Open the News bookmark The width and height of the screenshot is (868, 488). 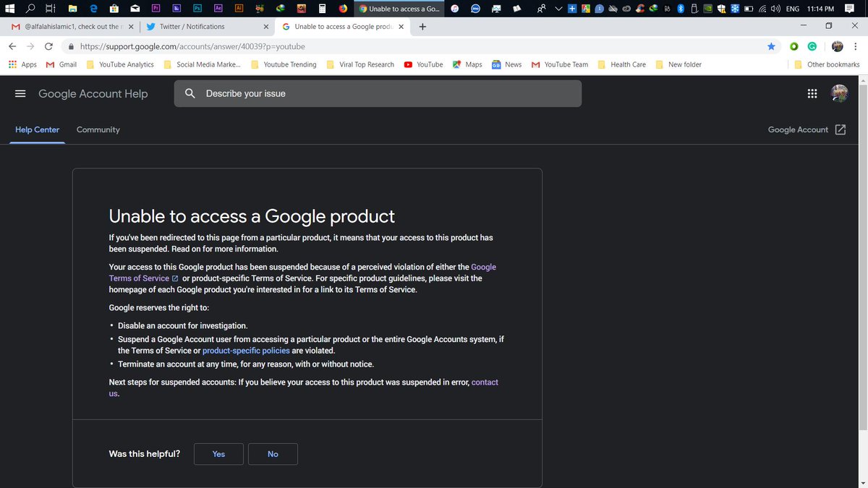506,64
